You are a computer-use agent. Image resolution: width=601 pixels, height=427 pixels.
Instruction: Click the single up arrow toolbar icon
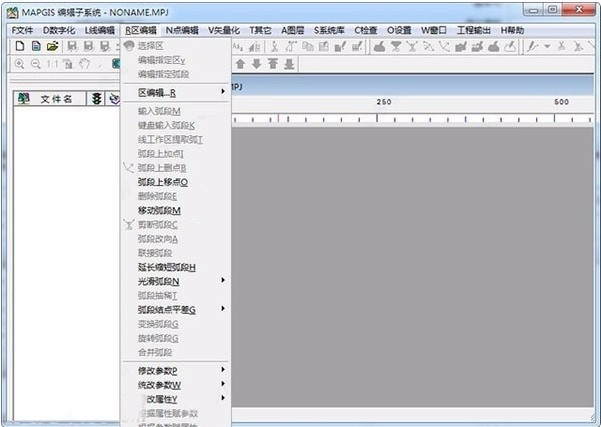tap(240, 64)
